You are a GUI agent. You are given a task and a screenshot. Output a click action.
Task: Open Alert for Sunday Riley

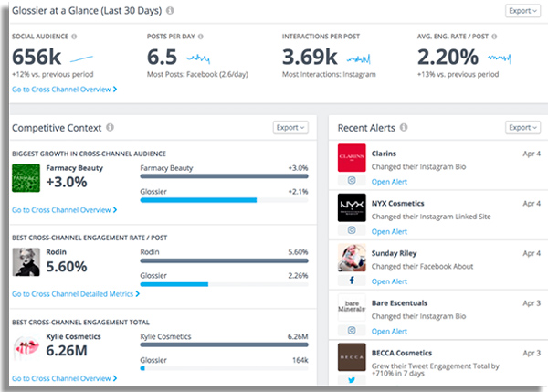[389, 281]
